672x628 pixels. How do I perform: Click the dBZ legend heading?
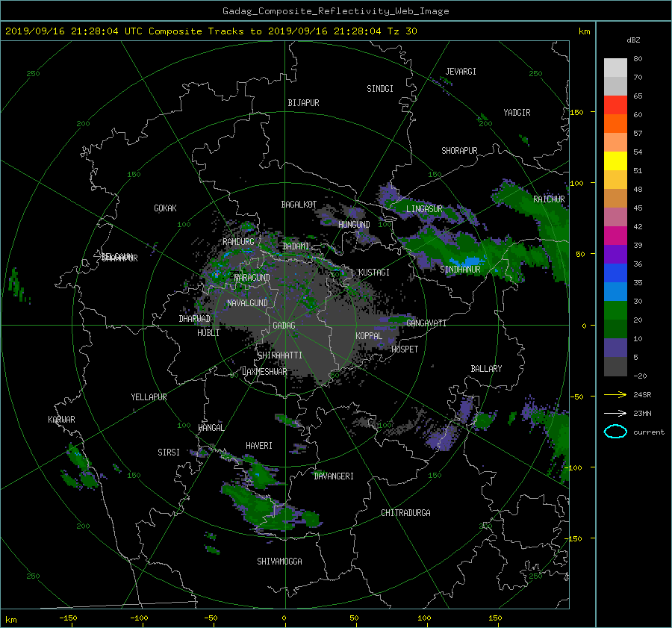click(x=633, y=40)
